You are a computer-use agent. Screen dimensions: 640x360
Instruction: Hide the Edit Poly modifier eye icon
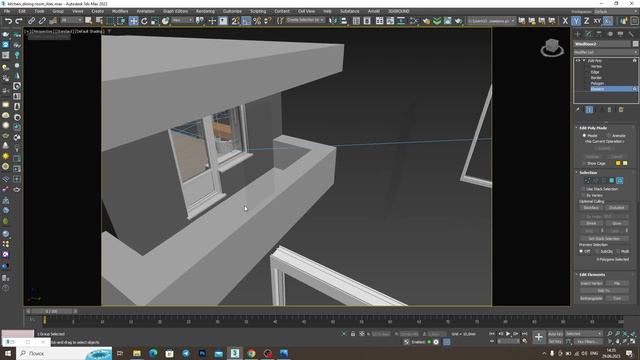pyautogui.click(x=578, y=60)
